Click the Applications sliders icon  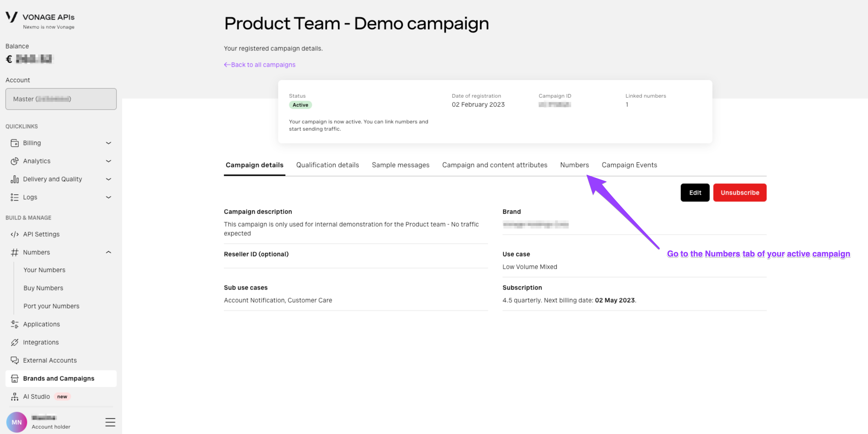click(x=14, y=324)
